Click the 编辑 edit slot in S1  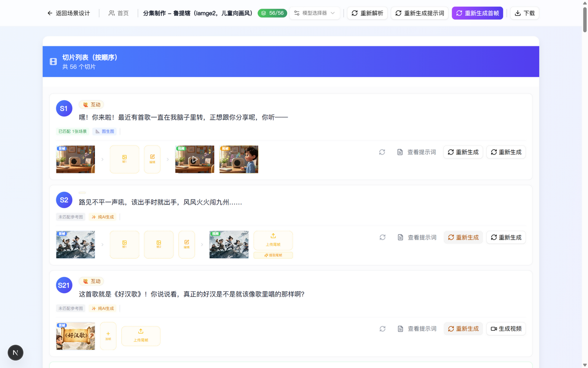pyautogui.click(x=152, y=159)
